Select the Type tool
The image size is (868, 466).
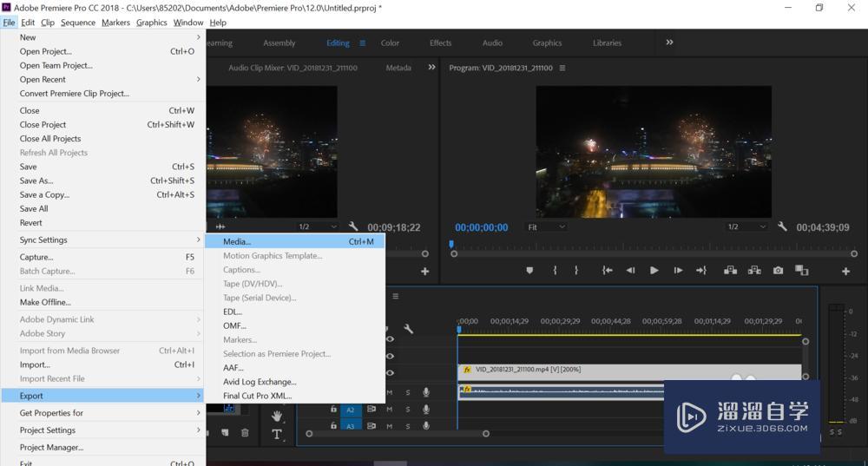click(x=277, y=435)
